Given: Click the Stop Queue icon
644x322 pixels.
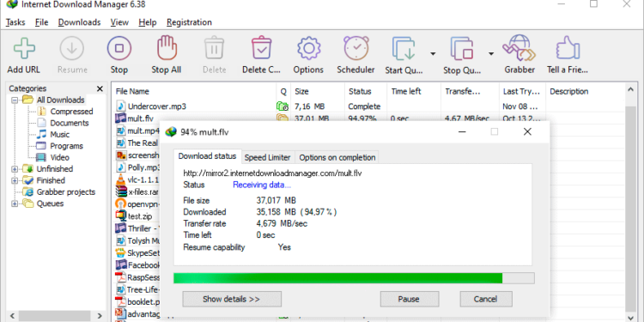Looking at the screenshot, I should pos(463,48).
